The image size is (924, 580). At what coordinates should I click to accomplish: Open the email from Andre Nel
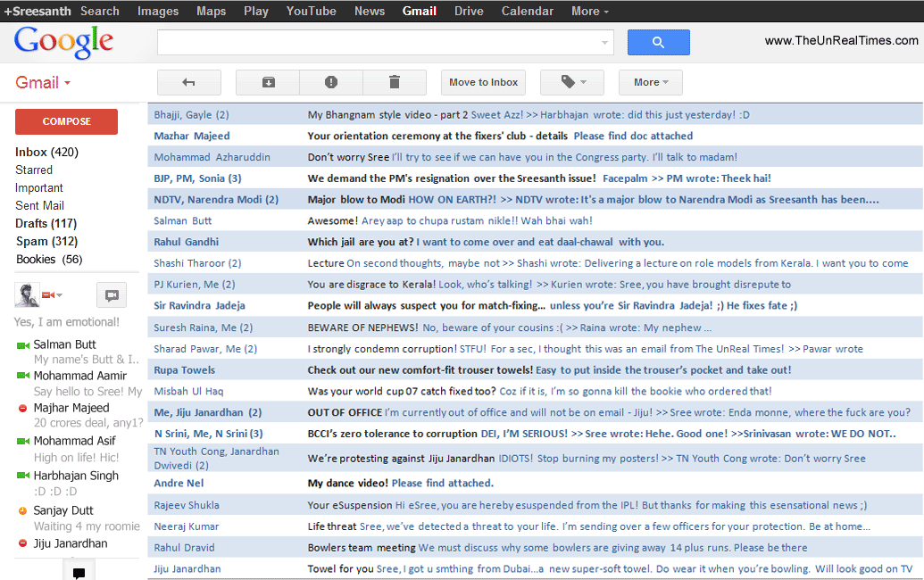(535, 484)
